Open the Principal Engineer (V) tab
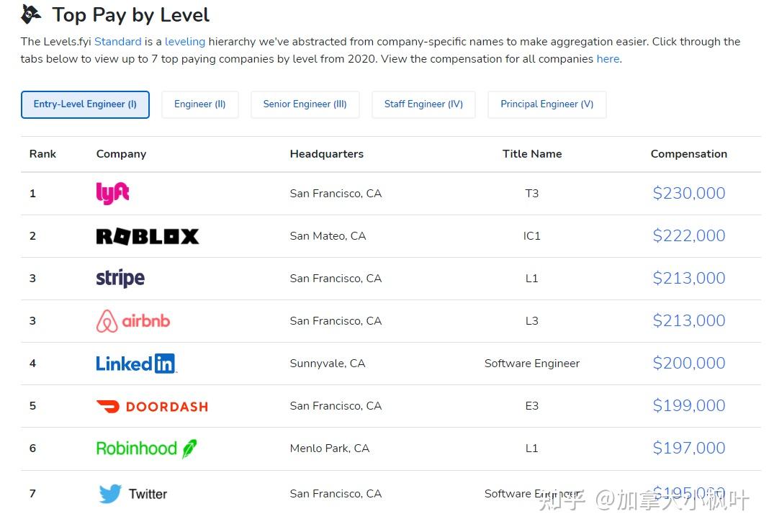Screen dimensions: 769x532 click(x=547, y=104)
